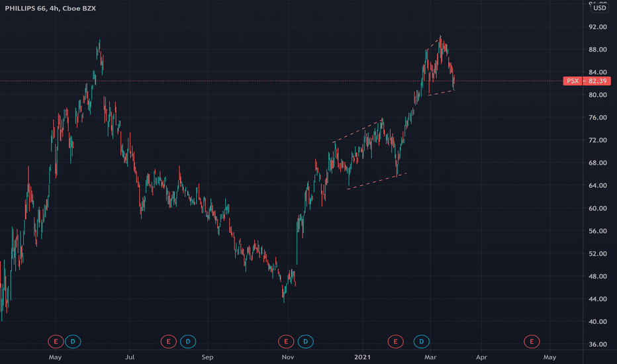Open the earnings E marker above the Nov label
Image resolution: width=617 pixels, height=364 pixels.
[x=286, y=341]
